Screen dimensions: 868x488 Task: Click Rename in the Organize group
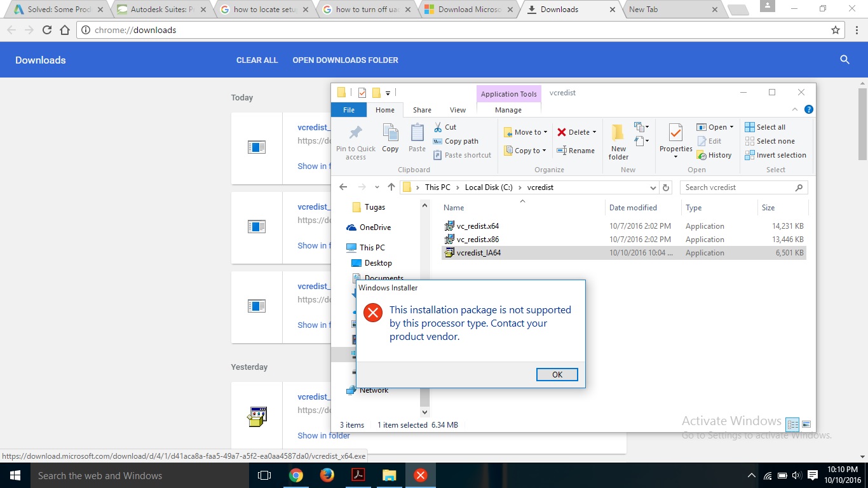576,151
